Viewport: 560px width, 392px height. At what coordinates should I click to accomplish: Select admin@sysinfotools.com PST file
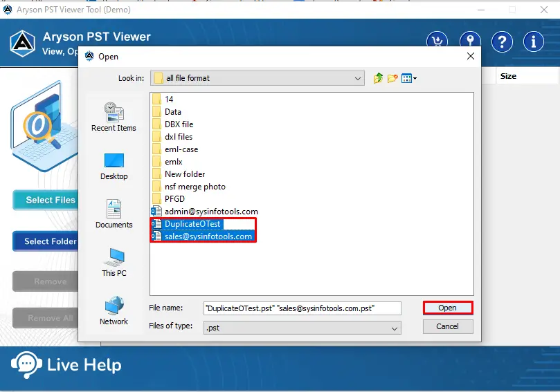[205, 212]
